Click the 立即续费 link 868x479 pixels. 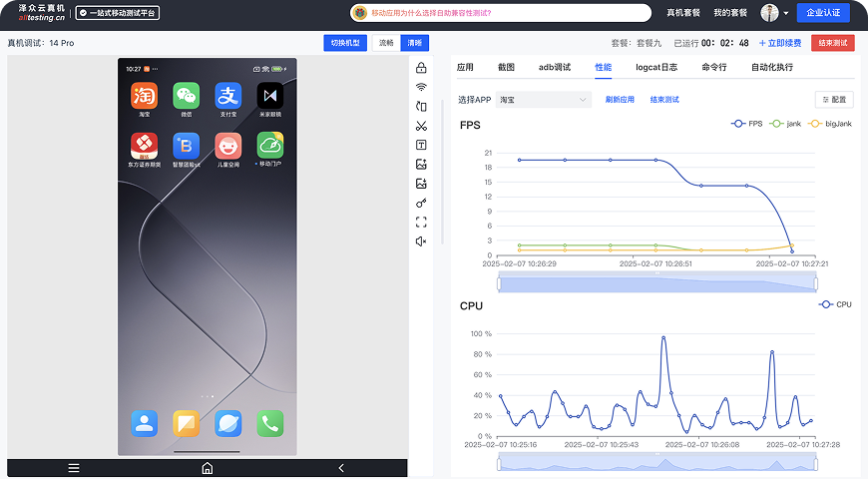coord(780,43)
